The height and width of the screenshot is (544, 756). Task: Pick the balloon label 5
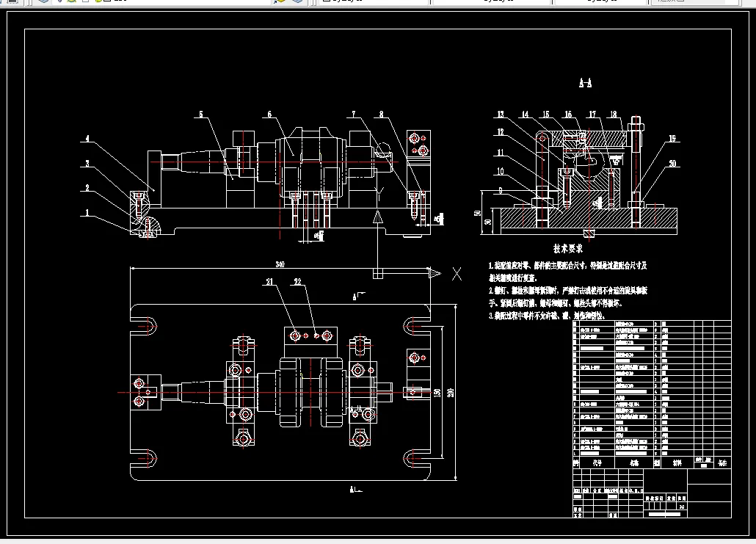(201, 115)
